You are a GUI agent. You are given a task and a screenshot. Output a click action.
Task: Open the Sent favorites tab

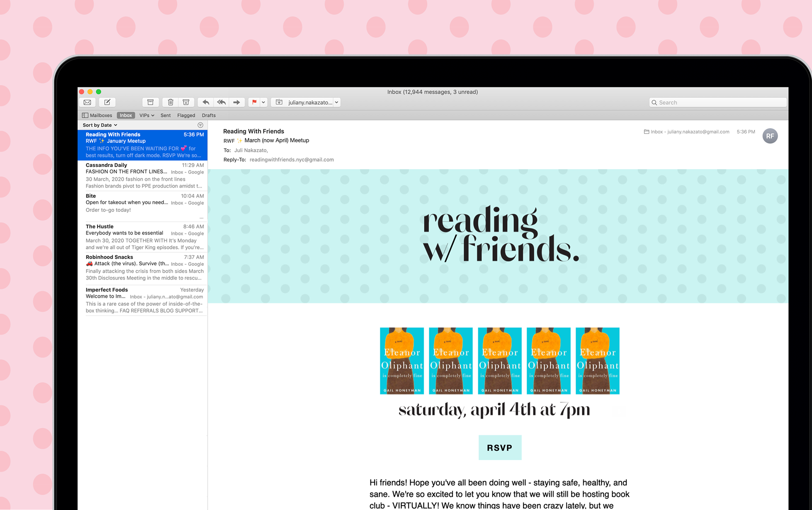click(x=166, y=115)
